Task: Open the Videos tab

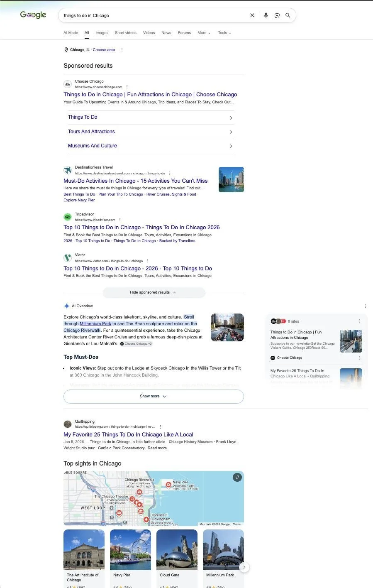Action: pyautogui.click(x=149, y=33)
